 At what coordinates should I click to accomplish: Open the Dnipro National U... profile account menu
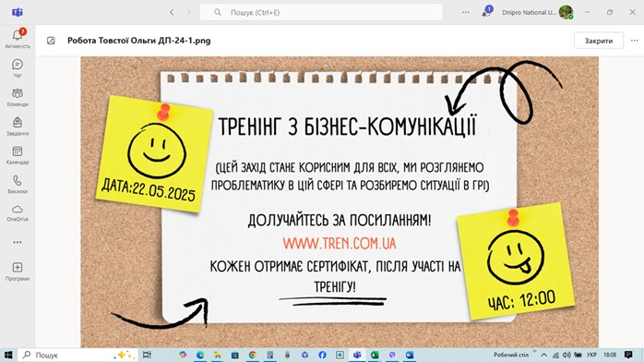(x=537, y=12)
